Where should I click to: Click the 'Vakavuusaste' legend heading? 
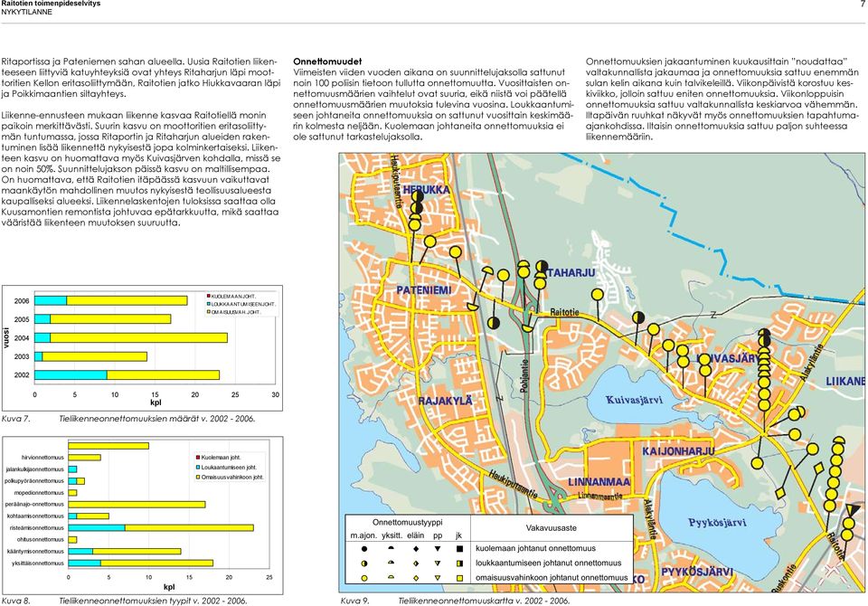coord(552,528)
